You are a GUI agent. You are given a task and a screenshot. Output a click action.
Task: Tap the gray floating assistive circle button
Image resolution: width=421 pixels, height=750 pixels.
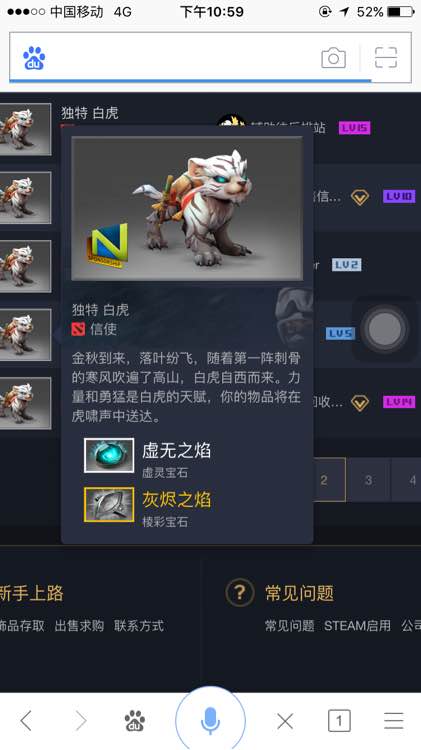point(385,329)
